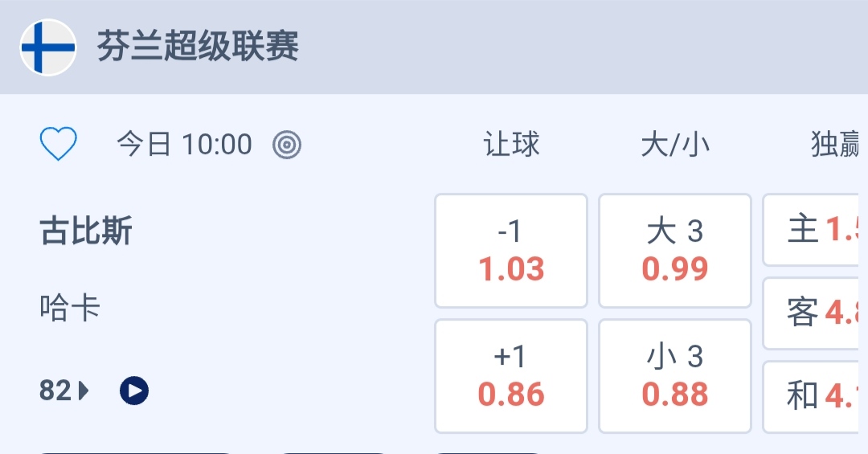
Task: Open the 芬兰超级联赛 league title
Action: click(198, 47)
